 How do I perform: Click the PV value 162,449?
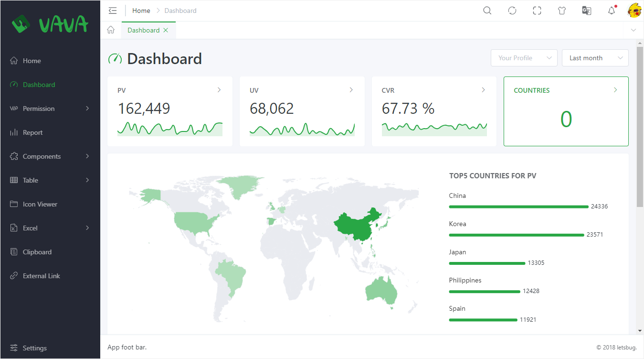(144, 109)
